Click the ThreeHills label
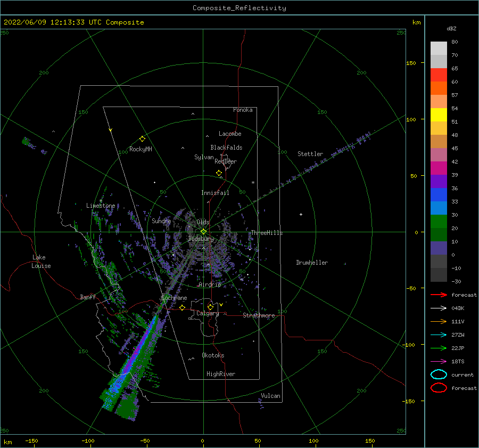This screenshot has height=448, width=479. point(267,233)
